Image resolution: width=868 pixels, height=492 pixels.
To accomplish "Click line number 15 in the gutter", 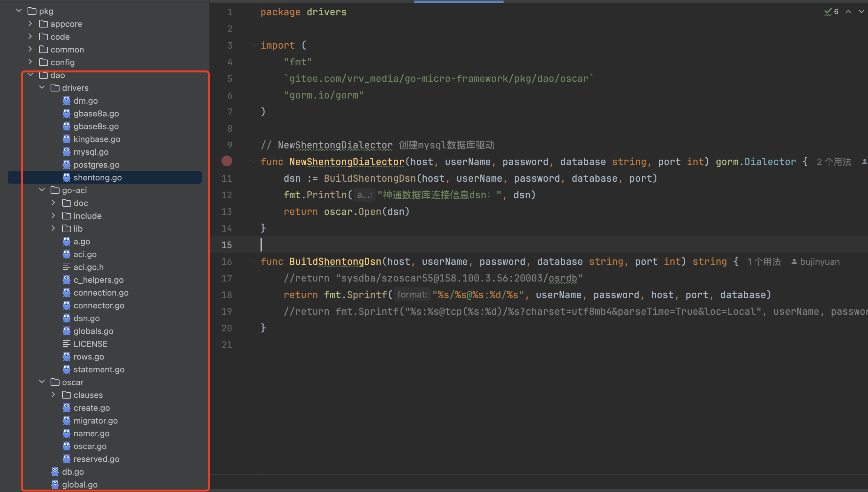I will (227, 245).
